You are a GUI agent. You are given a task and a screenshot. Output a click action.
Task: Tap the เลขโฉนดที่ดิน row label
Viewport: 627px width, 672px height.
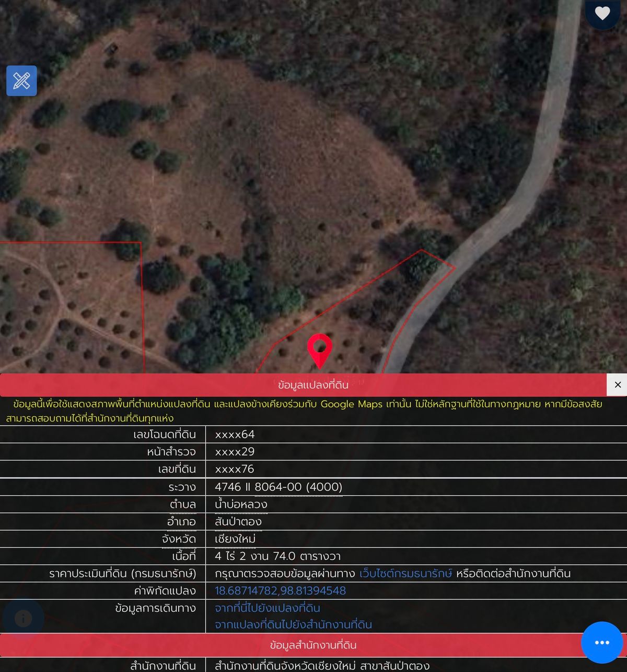tap(165, 434)
